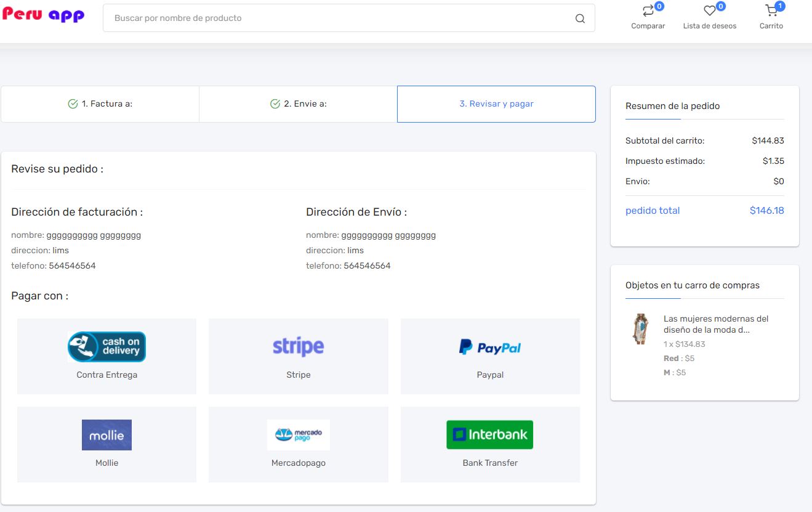Select the Stripe logo
812x512 pixels.
tap(299, 346)
